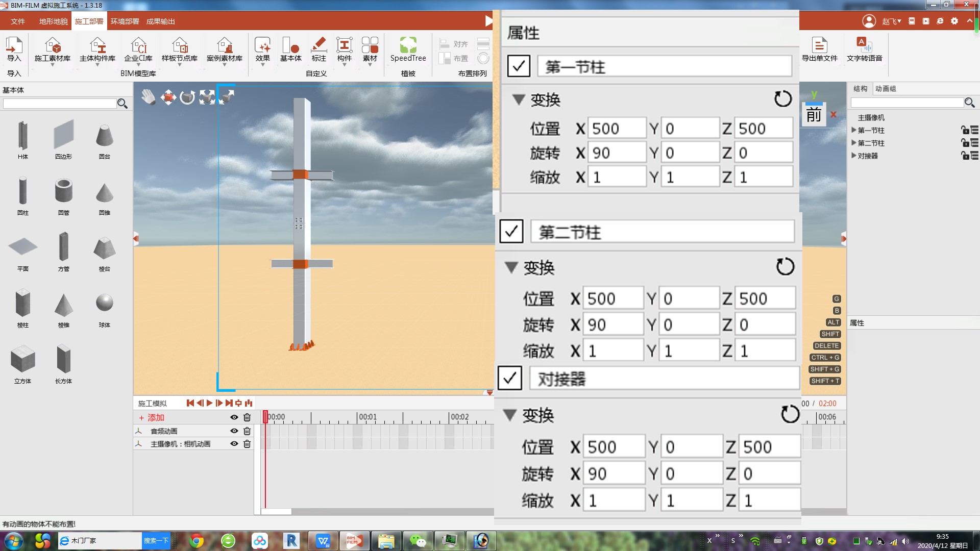Screen dimensions: 980x551
Task: Switch to the 动画组 tab
Action: click(x=886, y=89)
